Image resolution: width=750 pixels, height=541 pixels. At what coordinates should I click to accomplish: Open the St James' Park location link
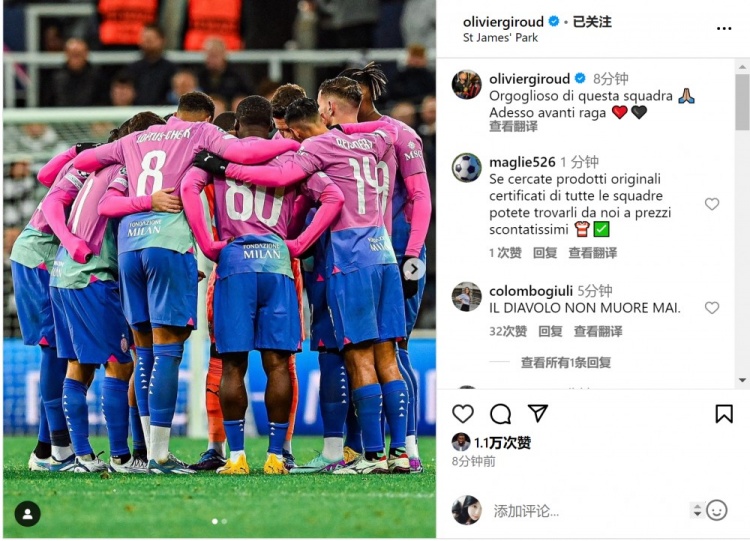tap(500, 38)
